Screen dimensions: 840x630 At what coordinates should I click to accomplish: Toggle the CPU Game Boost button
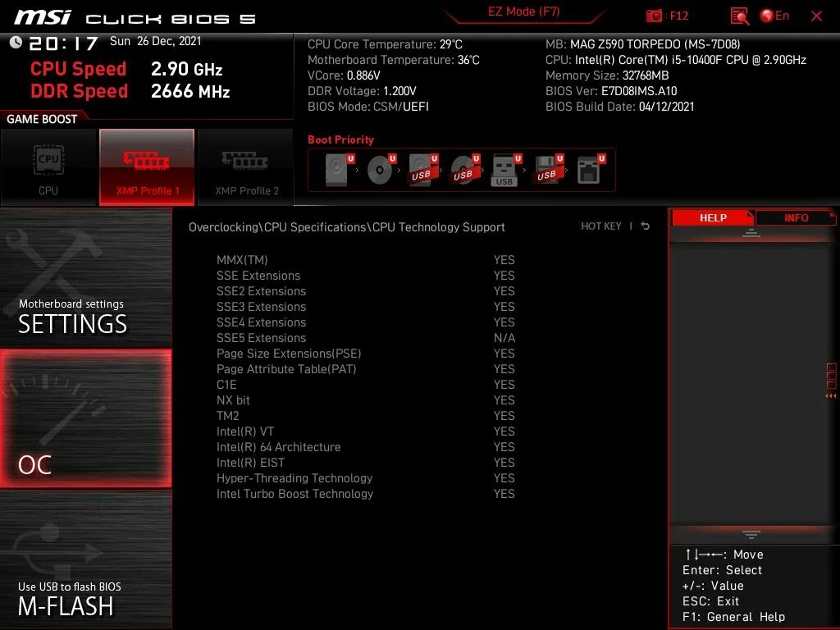[x=48, y=167]
